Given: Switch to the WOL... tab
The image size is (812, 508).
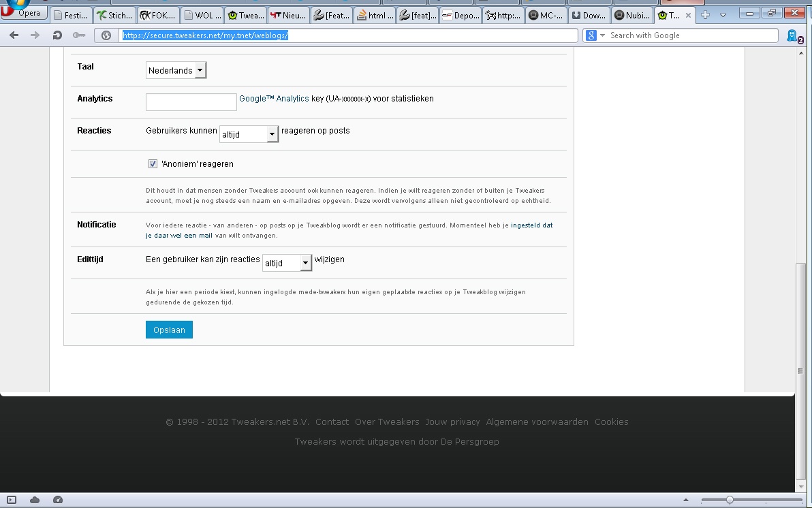Looking at the screenshot, I should tap(202, 15).
